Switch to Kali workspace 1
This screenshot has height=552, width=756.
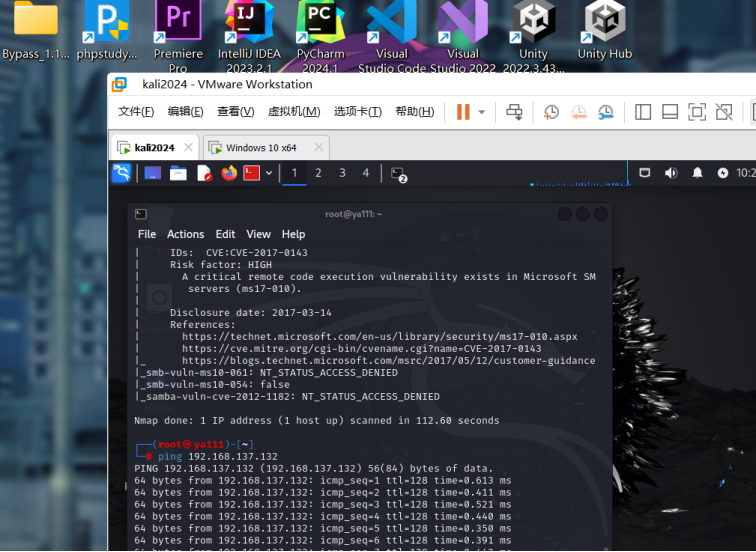click(294, 173)
